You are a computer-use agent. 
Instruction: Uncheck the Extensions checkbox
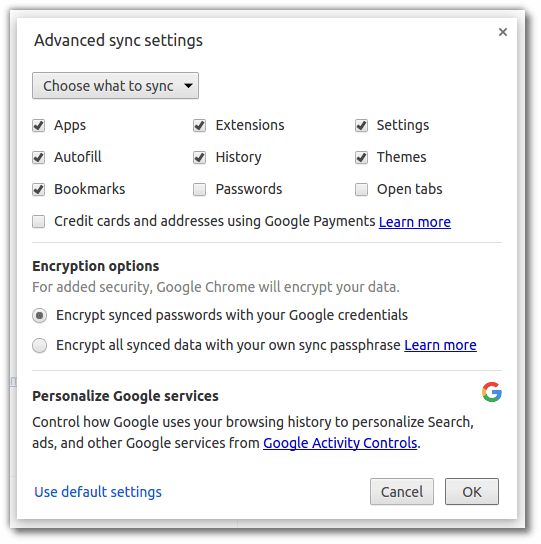pyautogui.click(x=200, y=125)
